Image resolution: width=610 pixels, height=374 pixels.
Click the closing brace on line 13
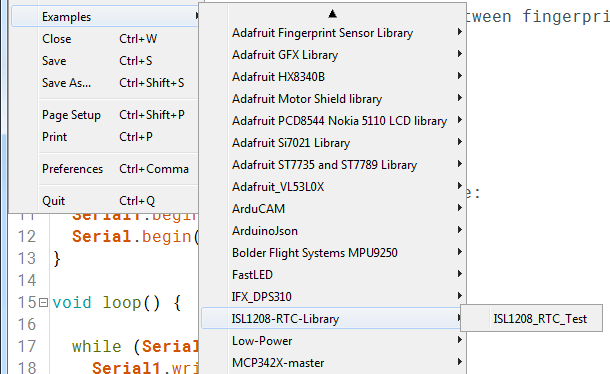coord(57,258)
